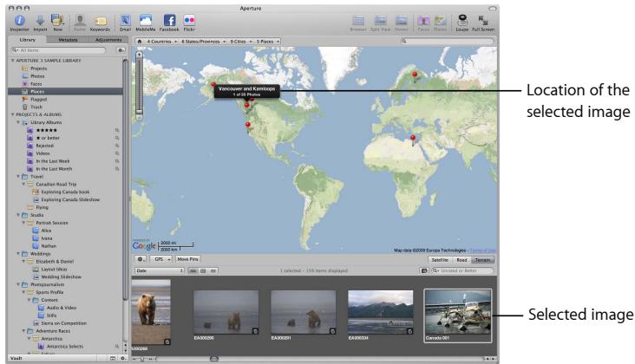The image size is (635, 364).
Task: Open the Keywords tool
Action: (100, 20)
